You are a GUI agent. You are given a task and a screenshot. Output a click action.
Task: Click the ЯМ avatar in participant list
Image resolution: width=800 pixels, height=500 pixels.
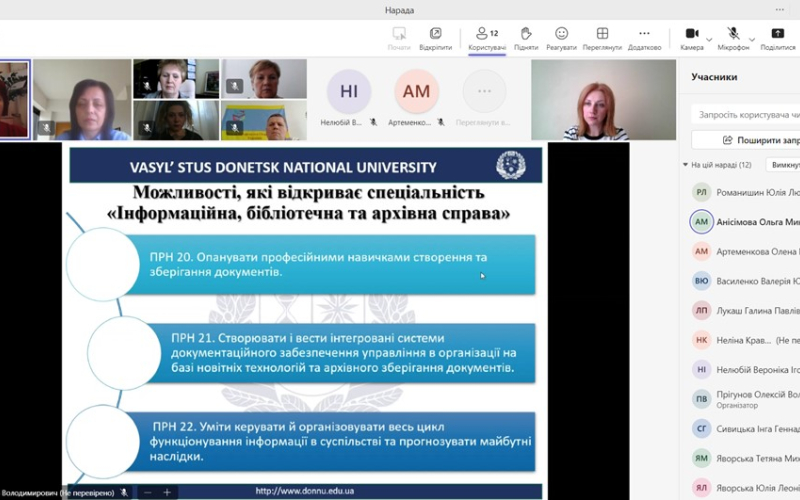pos(702,459)
